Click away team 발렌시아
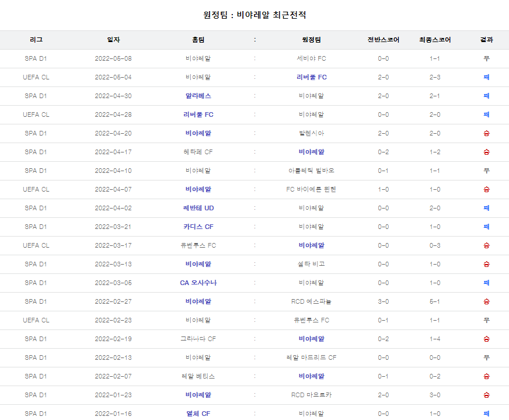 pyautogui.click(x=311, y=133)
